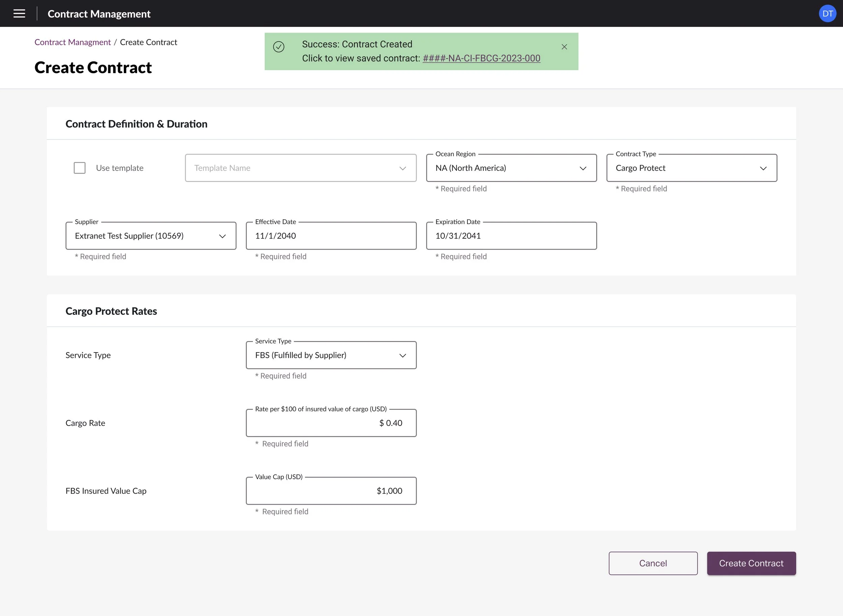Image resolution: width=843 pixels, height=616 pixels.
Task: Click the DT user avatar
Action: tap(827, 14)
